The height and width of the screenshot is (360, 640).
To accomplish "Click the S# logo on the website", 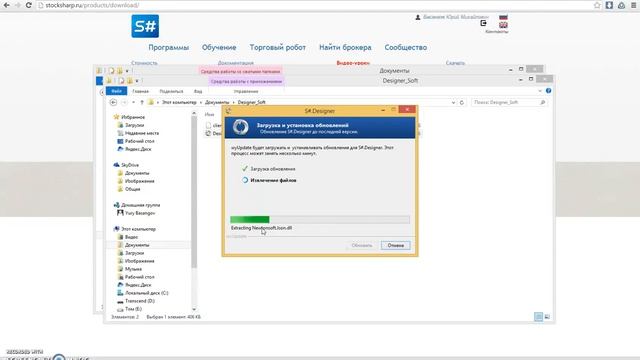I will (x=145, y=26).
